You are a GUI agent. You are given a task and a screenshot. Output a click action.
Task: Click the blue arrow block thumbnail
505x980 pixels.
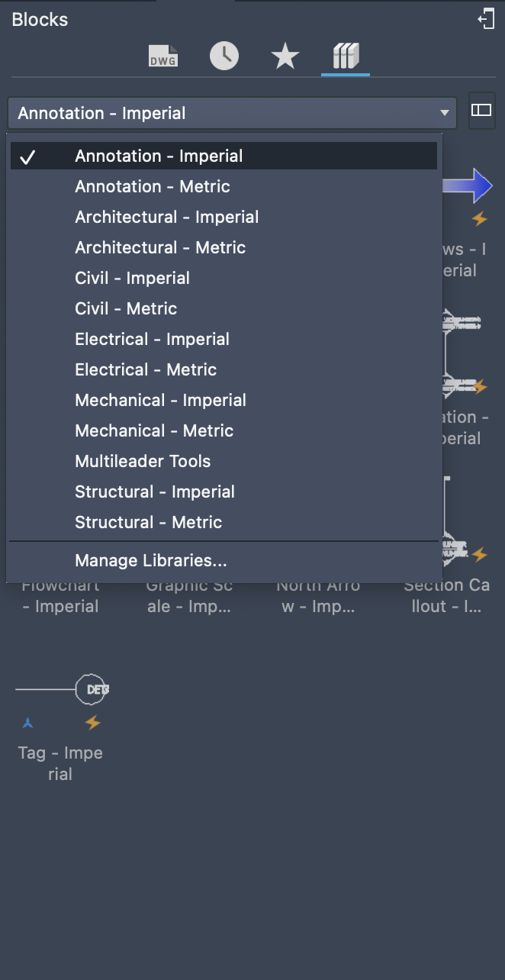click(468, 185)
